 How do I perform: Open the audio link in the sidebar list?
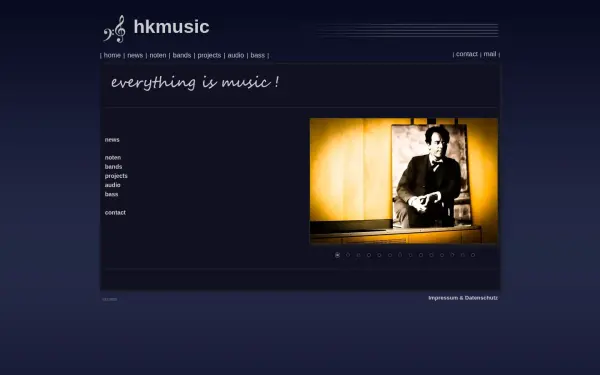click(x=112, y=185)
